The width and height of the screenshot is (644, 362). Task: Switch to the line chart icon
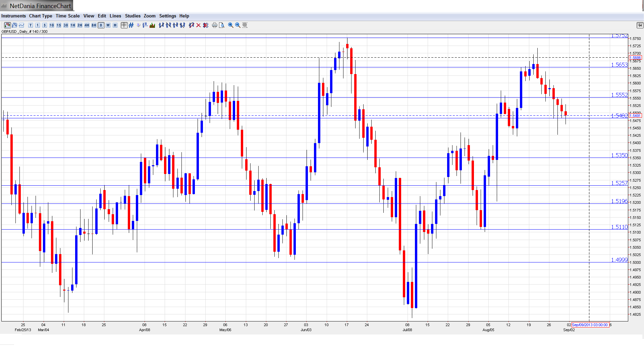[x=22, y=25]
